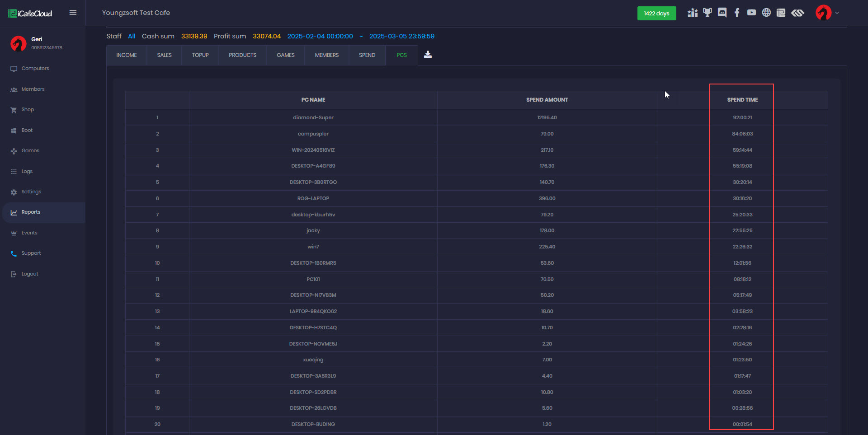Open Computers in the sidebar
This screenshot has width=868, height=435.
(35, 69)
